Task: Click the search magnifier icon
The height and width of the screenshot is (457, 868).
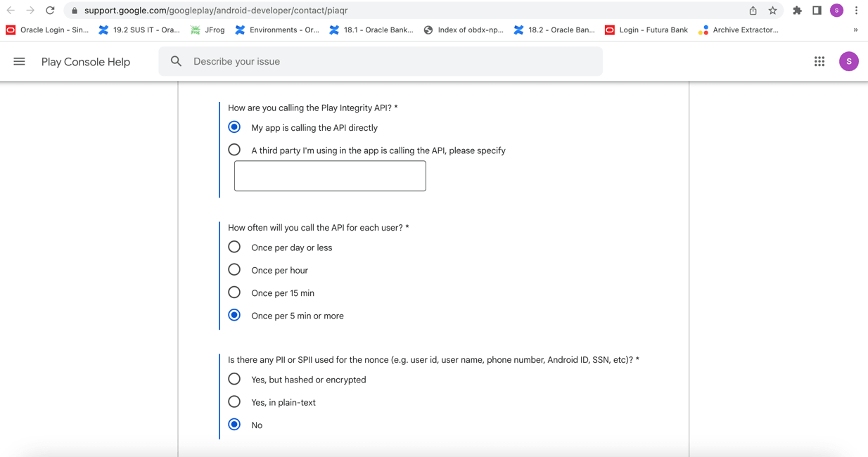Action: [176, 62]
